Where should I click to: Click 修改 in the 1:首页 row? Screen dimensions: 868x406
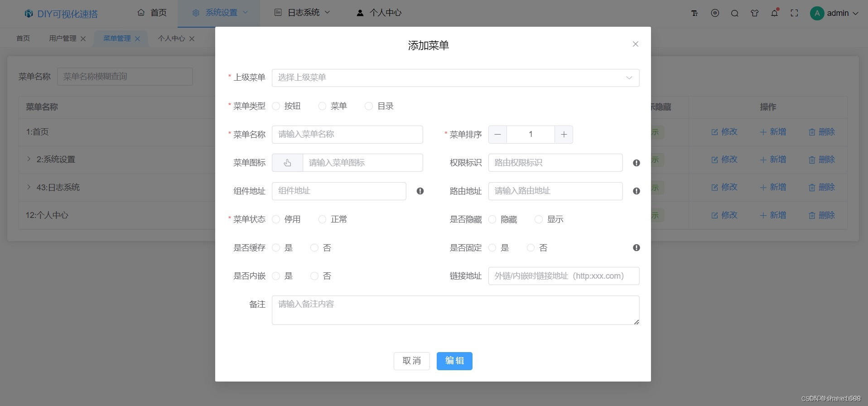724,132
